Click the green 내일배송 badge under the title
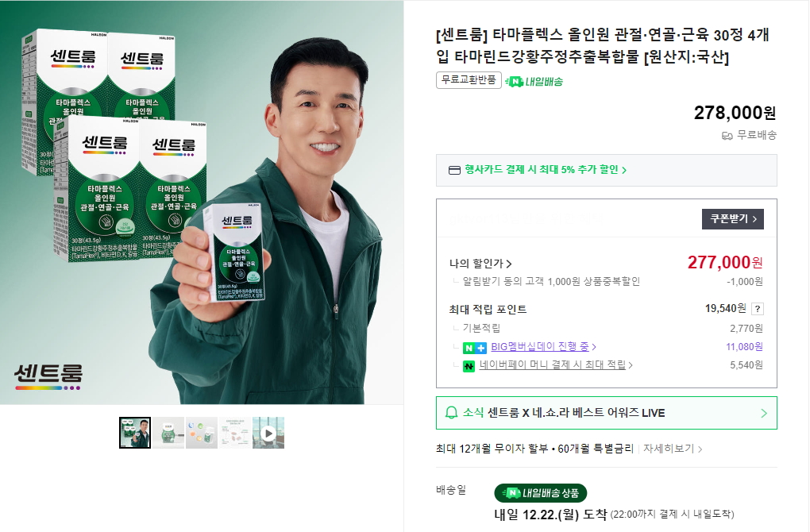 tap(534, 81)
